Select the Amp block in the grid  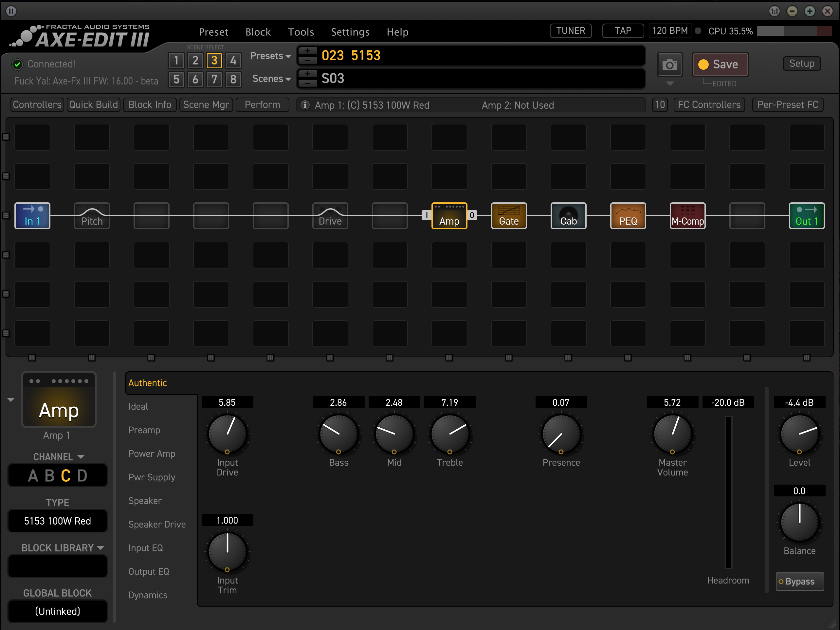pyautogui.click(x=449, y=216)
